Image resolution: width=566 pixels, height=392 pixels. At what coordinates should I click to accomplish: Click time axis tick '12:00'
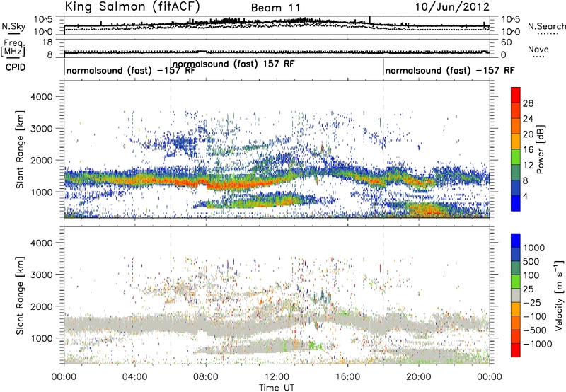277,377
